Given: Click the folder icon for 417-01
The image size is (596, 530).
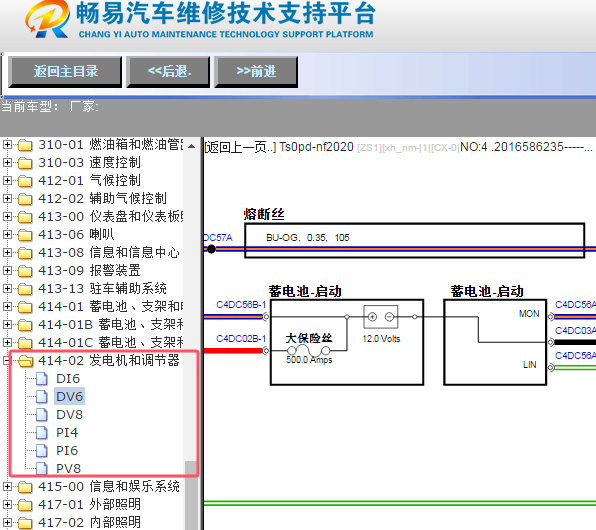Looking at the screenshot, I should 25,505.
